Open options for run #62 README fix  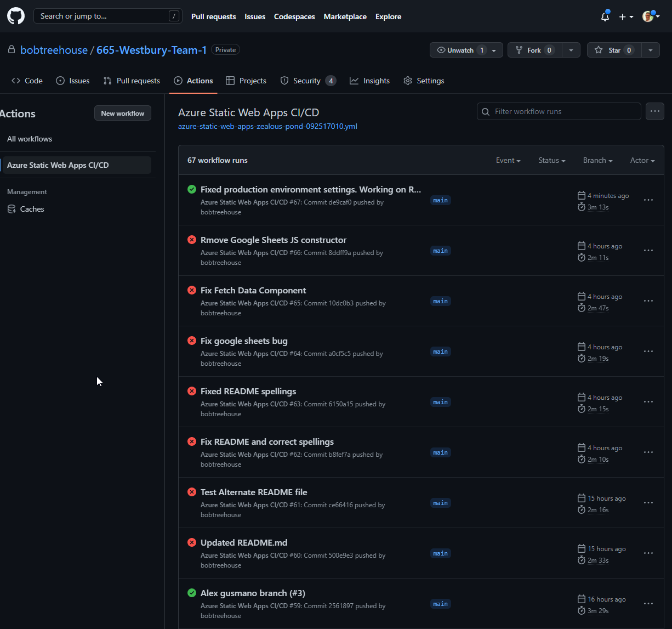(648, 452)
